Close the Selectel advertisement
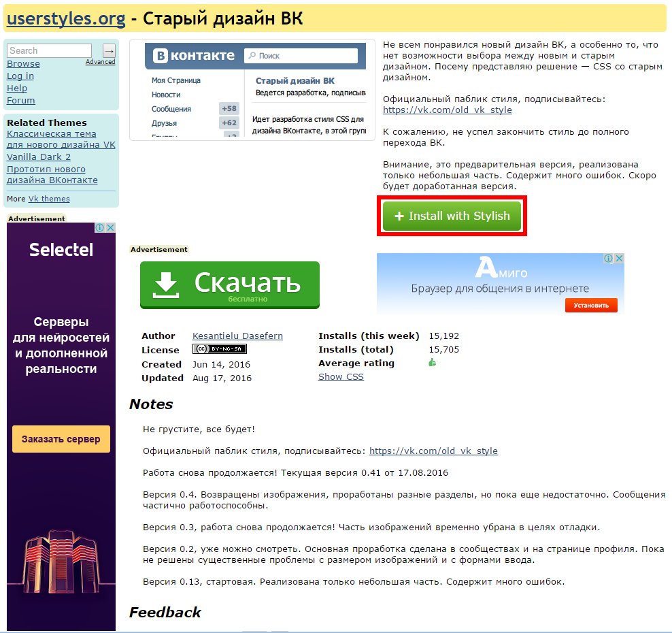 [111, 228]
